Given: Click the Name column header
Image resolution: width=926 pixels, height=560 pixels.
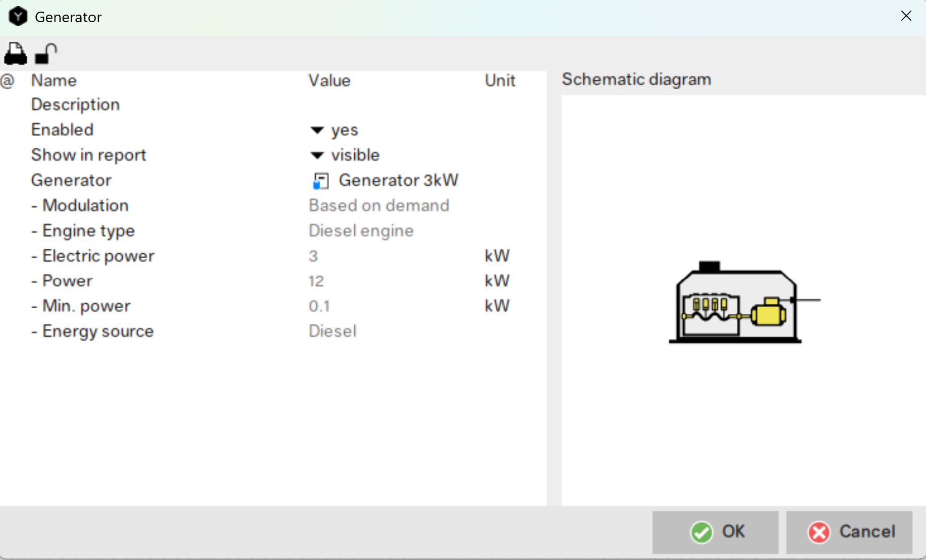Looking at the screenshot, I should pos(54,81).
